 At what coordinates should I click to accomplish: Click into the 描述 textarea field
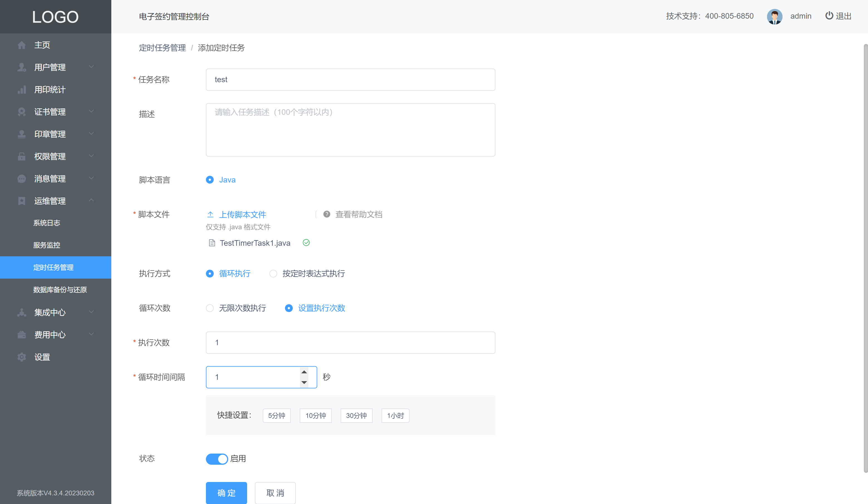point(350,130)
